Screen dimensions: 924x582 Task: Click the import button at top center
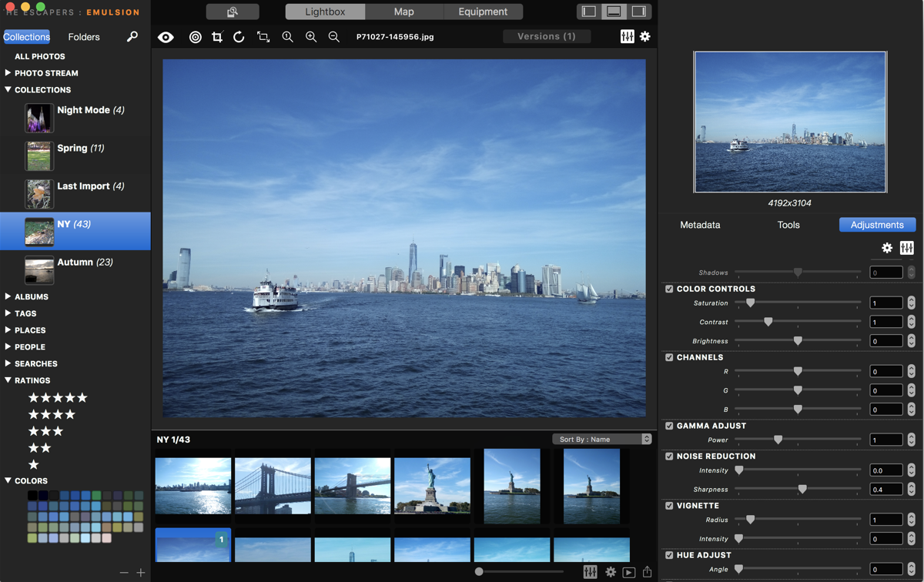click(233, 12)
